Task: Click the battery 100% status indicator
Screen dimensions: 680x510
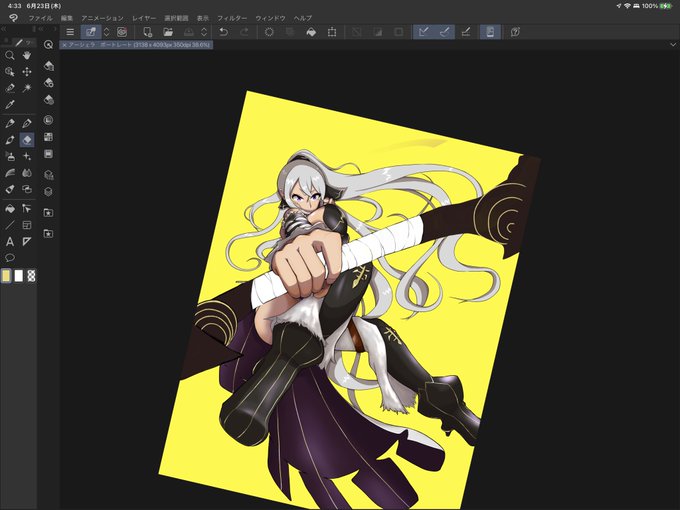Action: click(x=656, y=6)
